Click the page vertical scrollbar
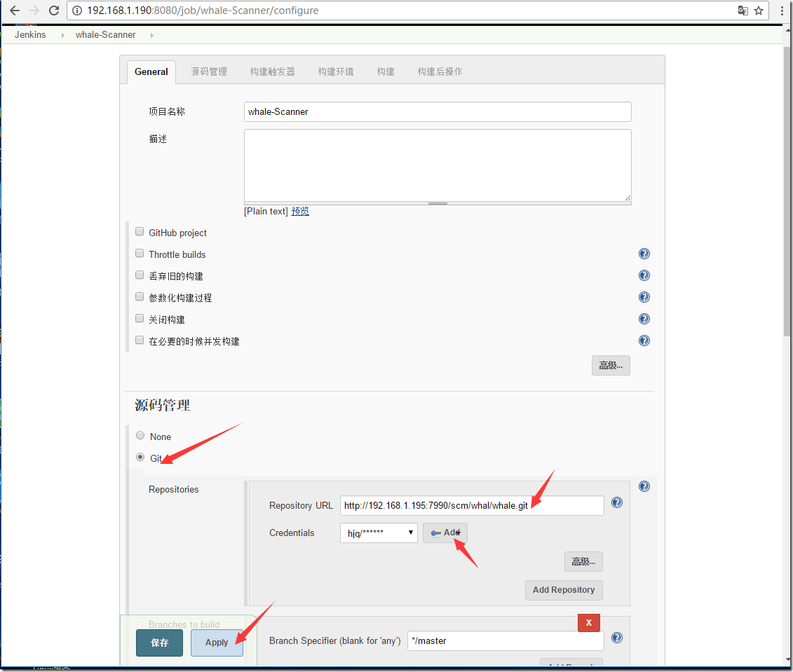793x672 pixels. coord(787,192)
